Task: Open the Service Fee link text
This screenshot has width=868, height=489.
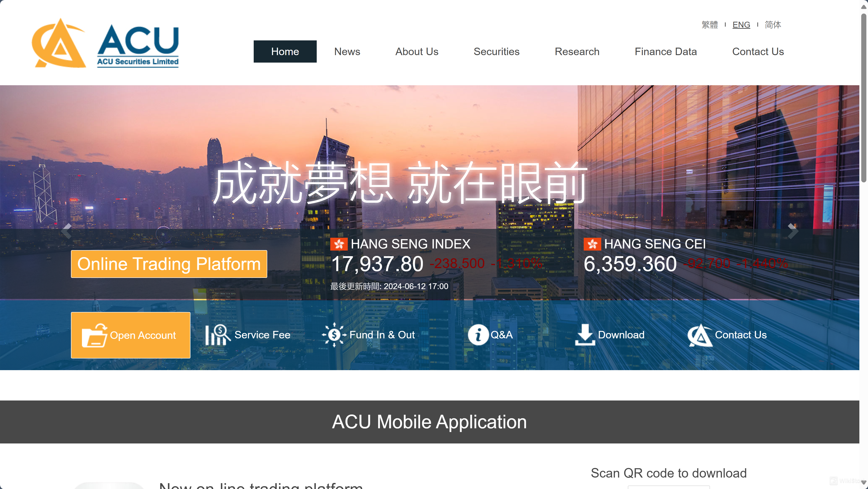Action: coord(262,335)
